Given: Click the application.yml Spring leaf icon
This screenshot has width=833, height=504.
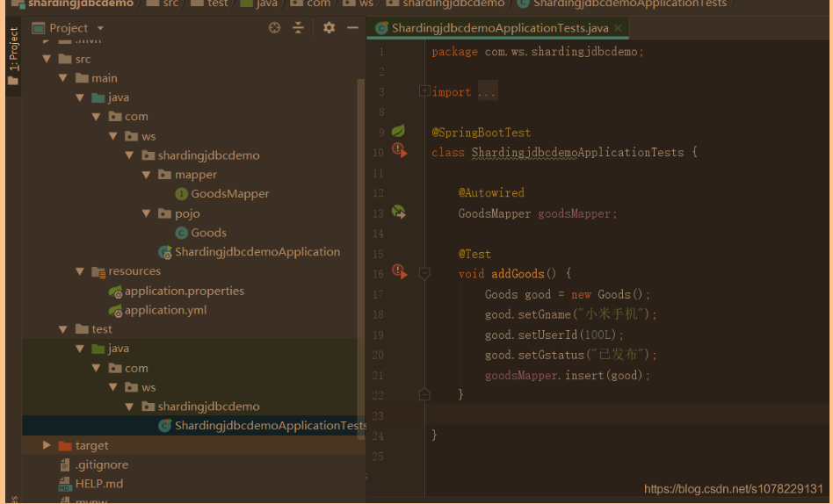Looking at the screenshot, I should tap(115, 311).
